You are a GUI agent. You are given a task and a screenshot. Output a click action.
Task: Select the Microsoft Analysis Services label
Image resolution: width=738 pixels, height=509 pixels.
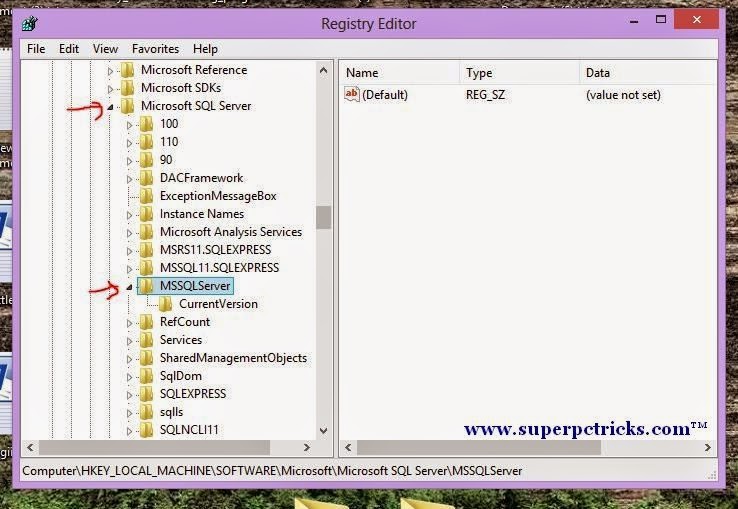(231, 232)
